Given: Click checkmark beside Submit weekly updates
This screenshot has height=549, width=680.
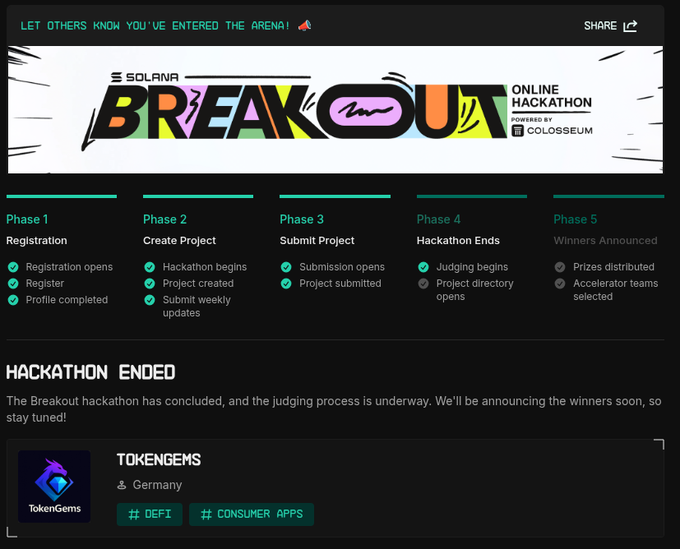Looking at the screenshot, I should coord(150,300).
